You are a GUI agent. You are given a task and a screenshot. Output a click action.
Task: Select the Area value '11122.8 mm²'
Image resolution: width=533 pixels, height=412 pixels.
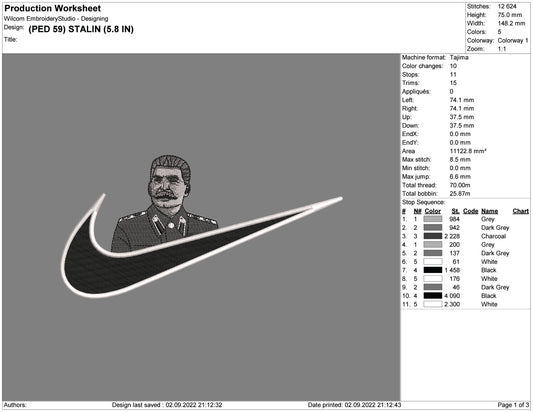click(468, 151)
